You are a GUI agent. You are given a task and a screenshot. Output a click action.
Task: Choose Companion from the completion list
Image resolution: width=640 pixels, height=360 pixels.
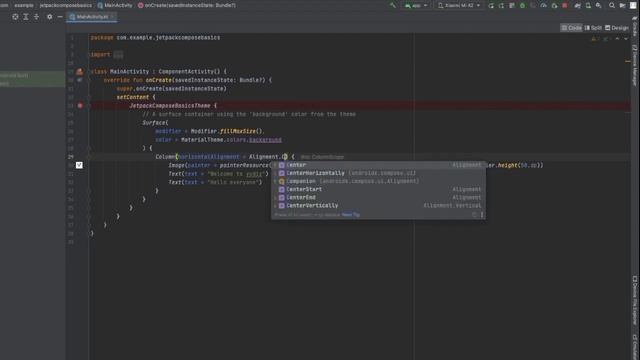(378, 181)
